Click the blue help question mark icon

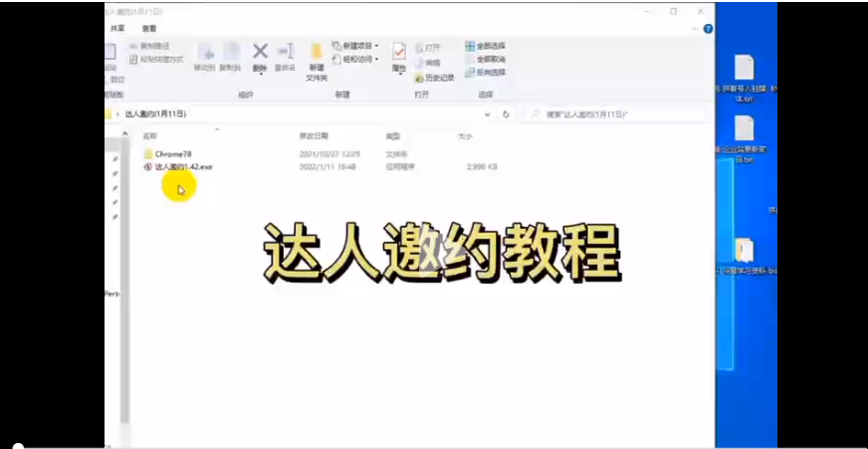click(x=708, y=29)
